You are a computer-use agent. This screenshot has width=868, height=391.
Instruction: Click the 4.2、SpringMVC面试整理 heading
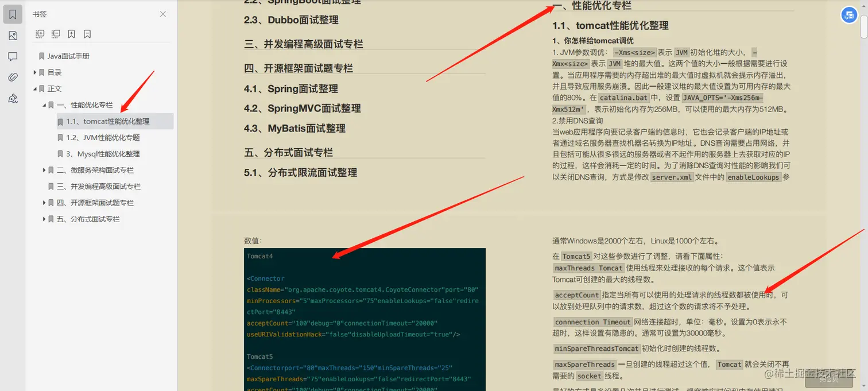tap(303, 109)
